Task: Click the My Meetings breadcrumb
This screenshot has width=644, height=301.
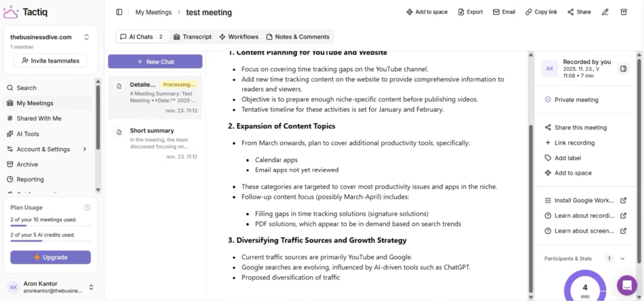Action: coord(153,13)
